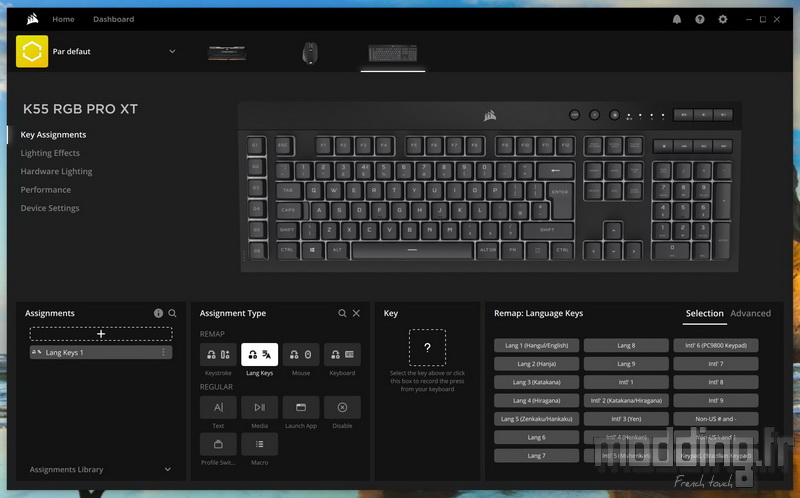Image resolution: width=800 pixels, height=498 pixels.
Task: Select Intl' 8 button
Action: [716, 382]
